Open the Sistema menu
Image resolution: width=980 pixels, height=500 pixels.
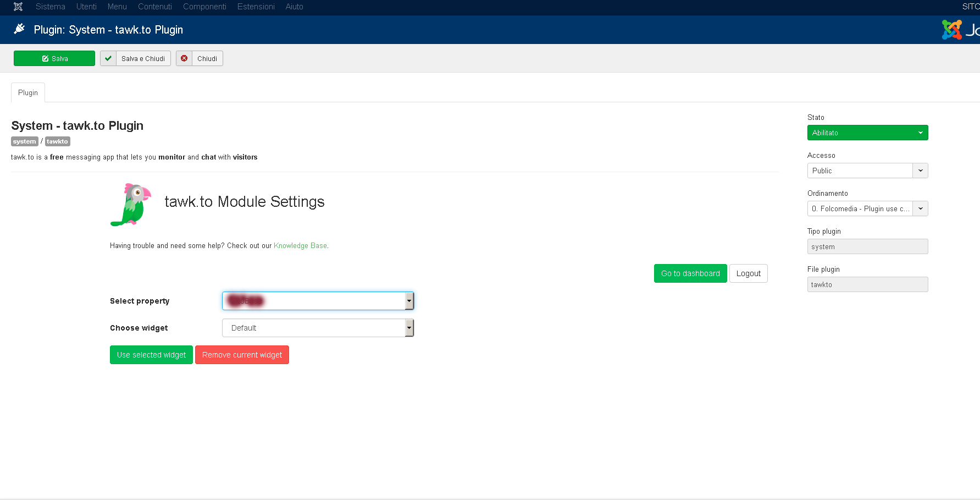[51, 7]
